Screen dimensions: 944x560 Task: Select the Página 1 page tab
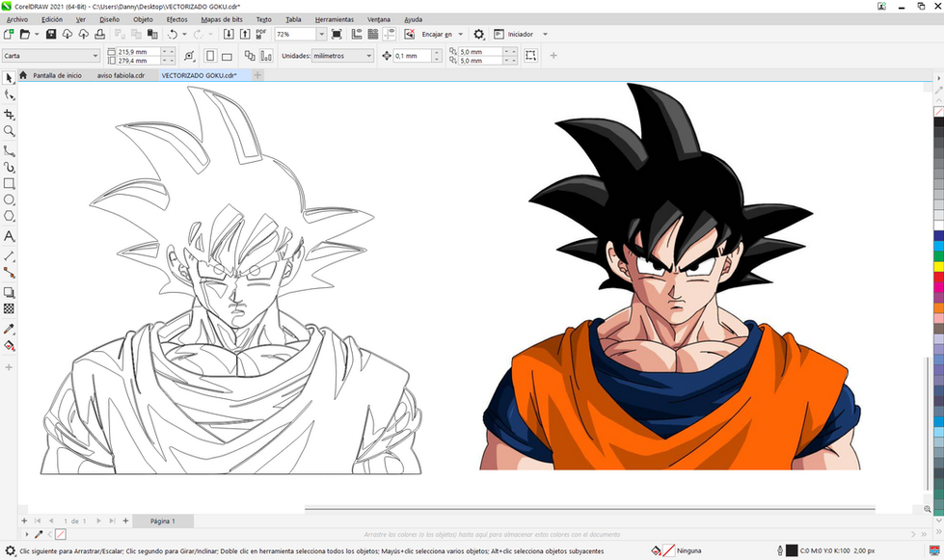[163, 520]
